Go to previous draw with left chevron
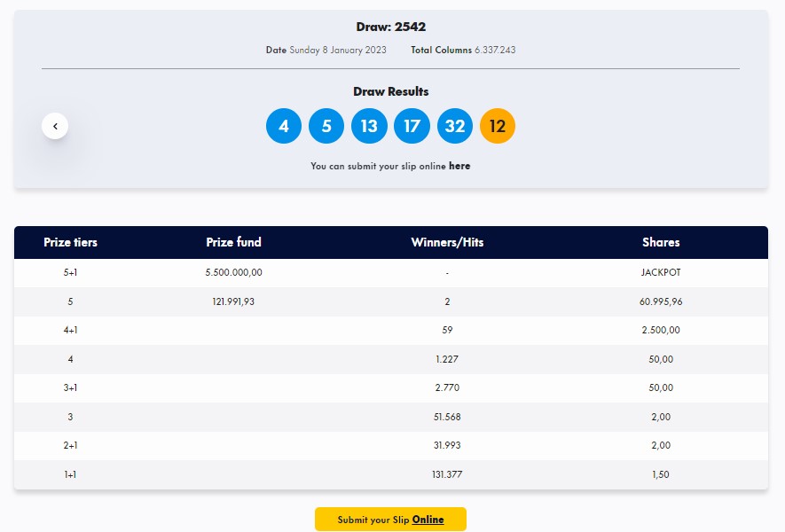The width and height of the screenshot is (785, 532). pos(55,126)
